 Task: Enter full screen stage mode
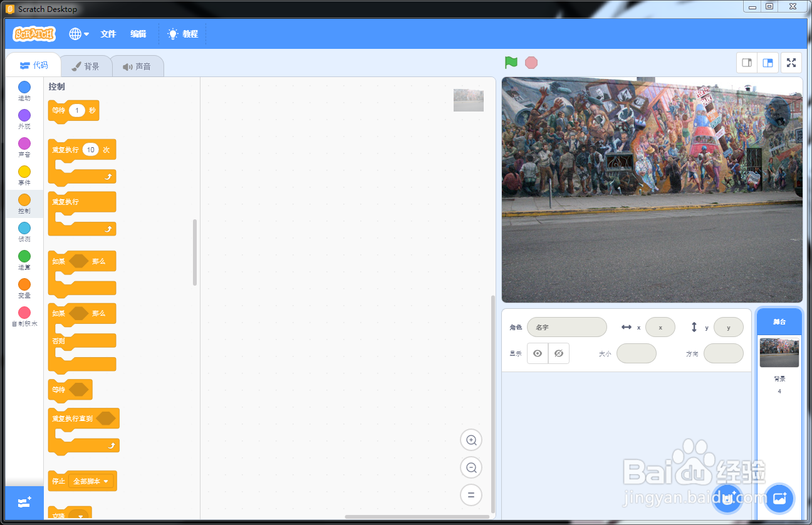coord(791,63)
